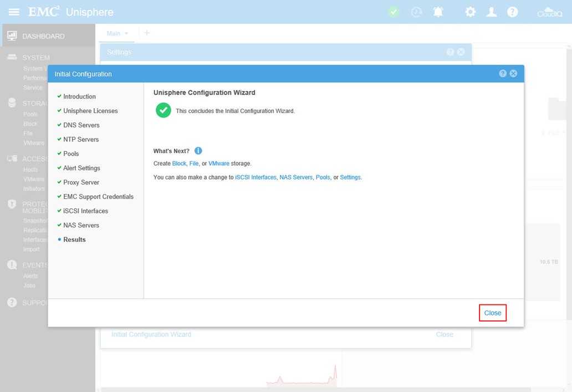This screenshot has width=572, height=392.
Task: Follow the File storage link
Action: (x=193, y=163)
